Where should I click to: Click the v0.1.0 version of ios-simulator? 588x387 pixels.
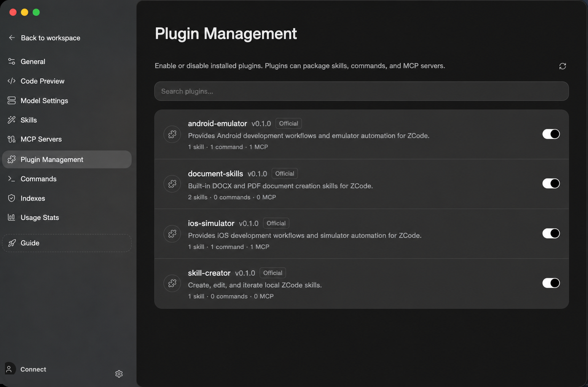coord(249,224)
